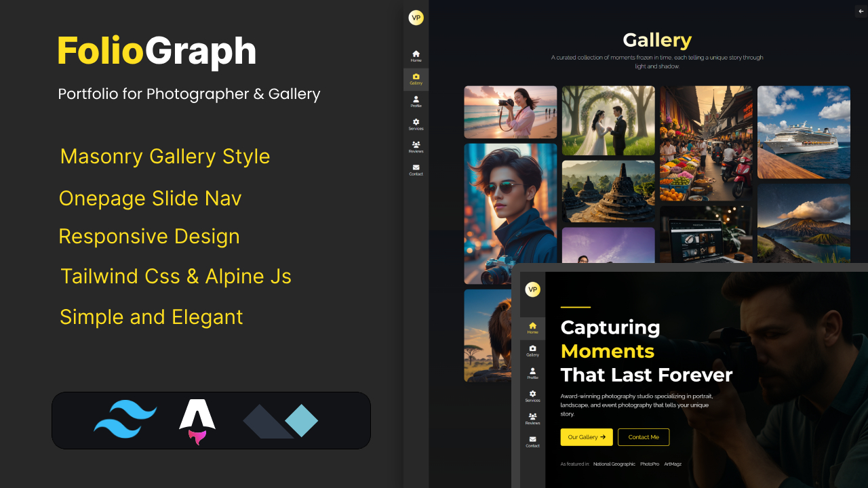Click the Contact Me button
Screen dimensions: 868x488
tap(644, 437)
